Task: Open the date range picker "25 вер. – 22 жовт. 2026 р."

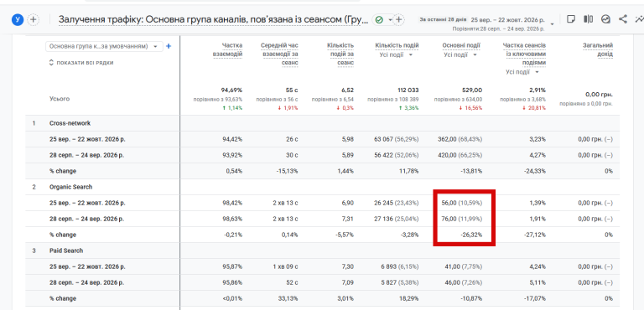Action: [x=507, y=19]
